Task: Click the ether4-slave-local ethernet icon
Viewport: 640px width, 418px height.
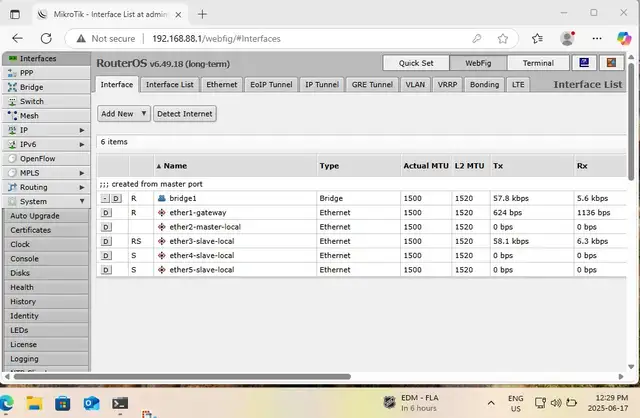Action: (162, 255)
